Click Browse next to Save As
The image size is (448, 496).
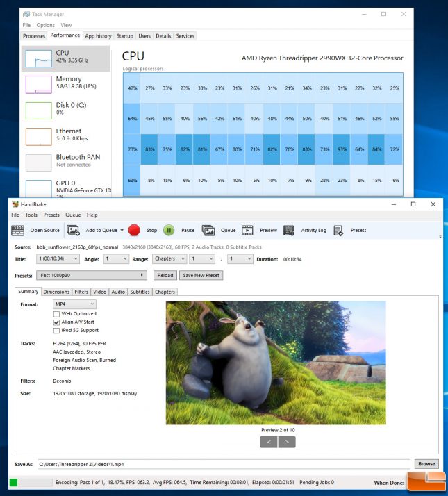[x=426, y=464]
